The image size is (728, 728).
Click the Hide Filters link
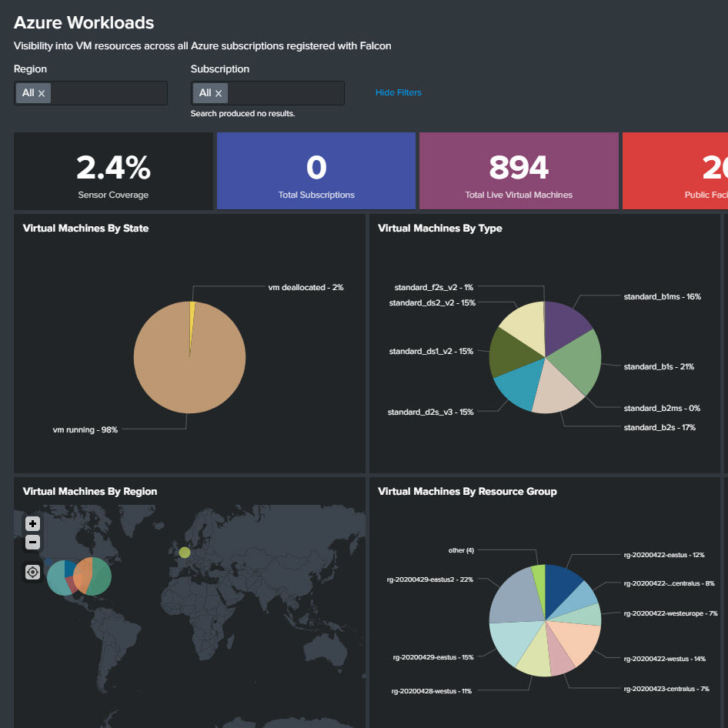pos(398,92)
